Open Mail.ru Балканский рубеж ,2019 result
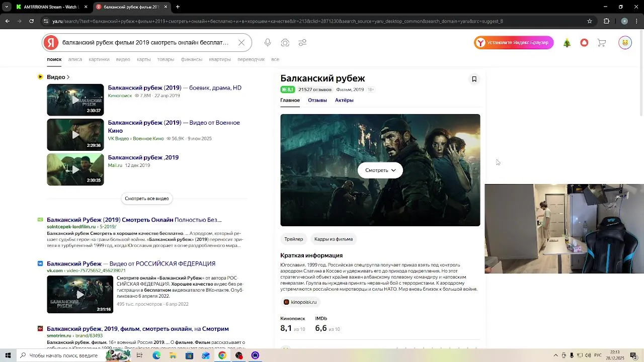Image resolution: width=644 pixels, height=362 pixels. 143,157
